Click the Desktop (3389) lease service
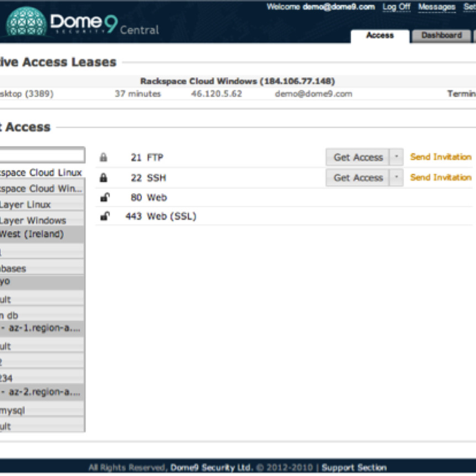The image size is (476, 476). tap(27, 94)
